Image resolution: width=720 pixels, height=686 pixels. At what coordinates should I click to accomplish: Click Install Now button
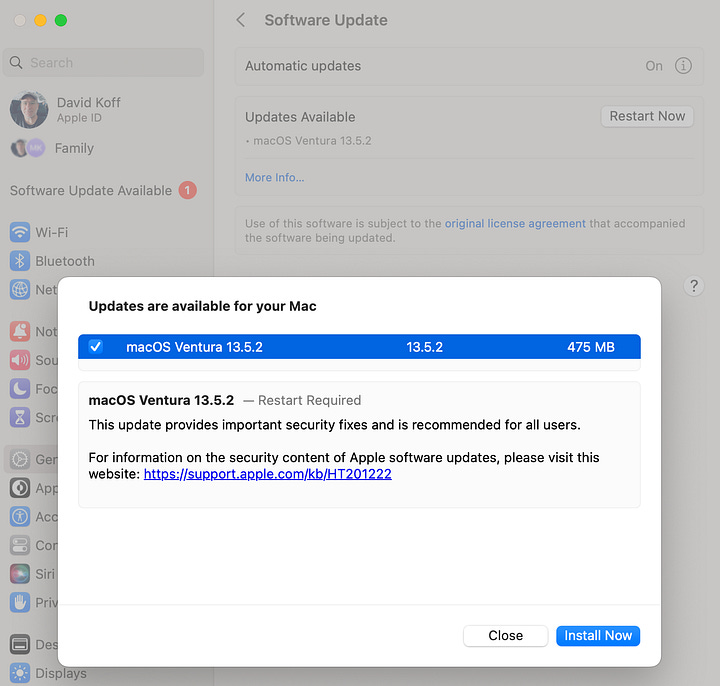coord(598,635)
